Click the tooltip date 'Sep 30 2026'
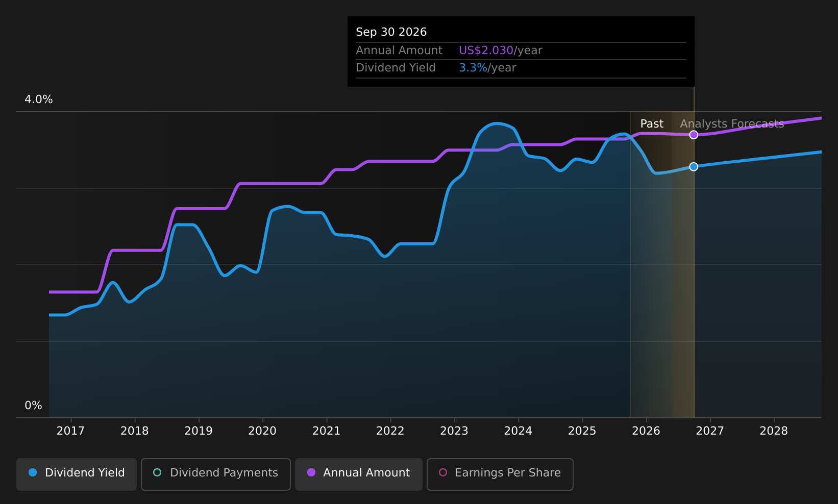 391,32
